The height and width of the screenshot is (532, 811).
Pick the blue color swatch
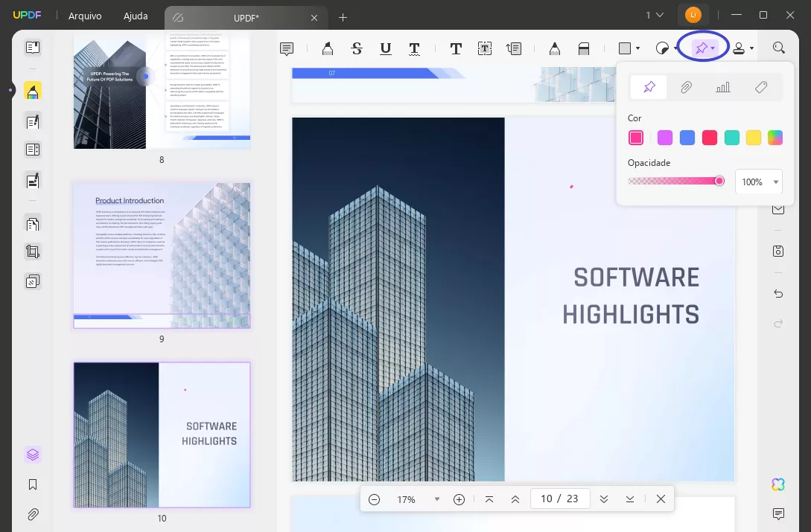[687, 138]
